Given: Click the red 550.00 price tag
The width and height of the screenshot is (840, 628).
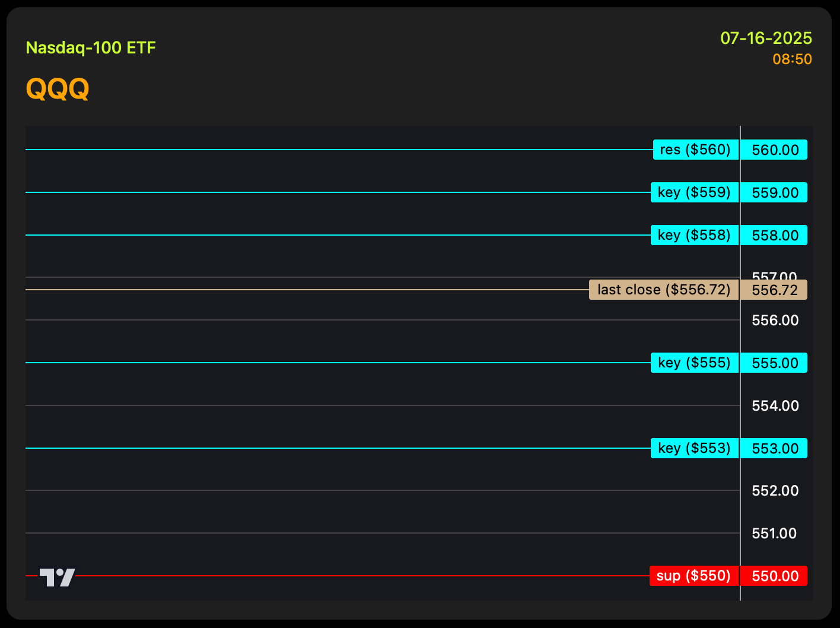Looking at the screenshot, I should (x=775, y=576).
